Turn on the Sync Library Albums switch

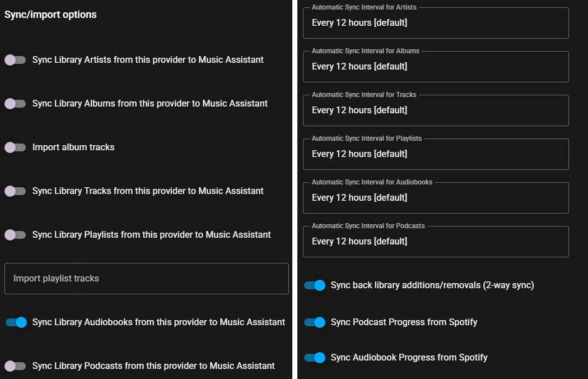pyautogui.click(x=15, y=104)
